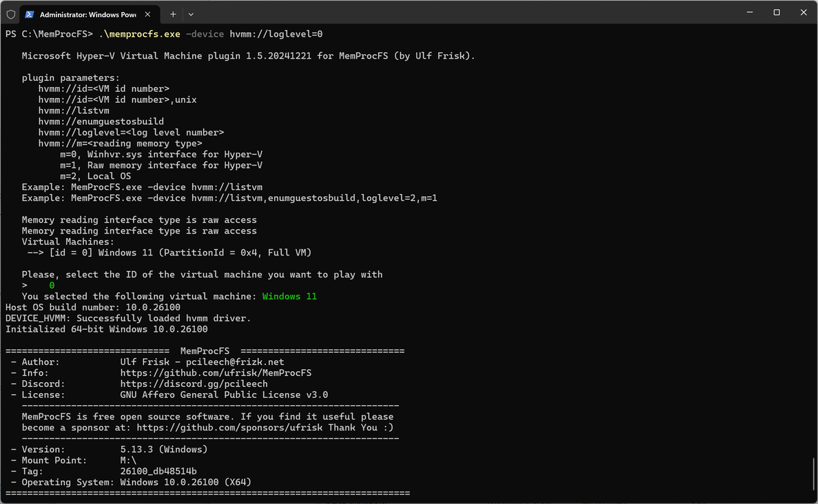
Task: Close the terminal window
Action: (804, 12)
